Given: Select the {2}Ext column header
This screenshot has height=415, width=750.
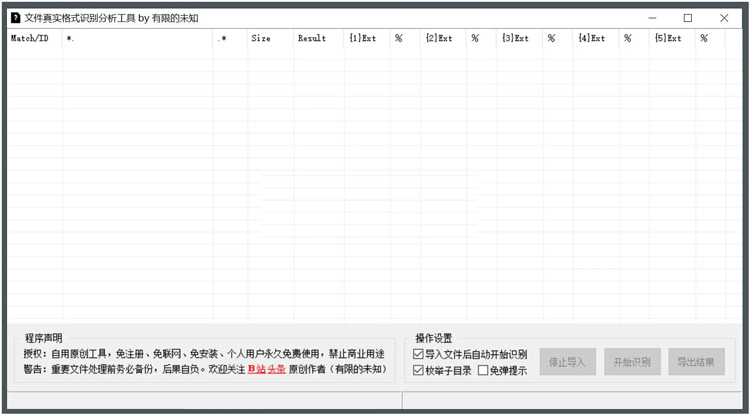Looking at the screenshot, I should click(438, 39).
